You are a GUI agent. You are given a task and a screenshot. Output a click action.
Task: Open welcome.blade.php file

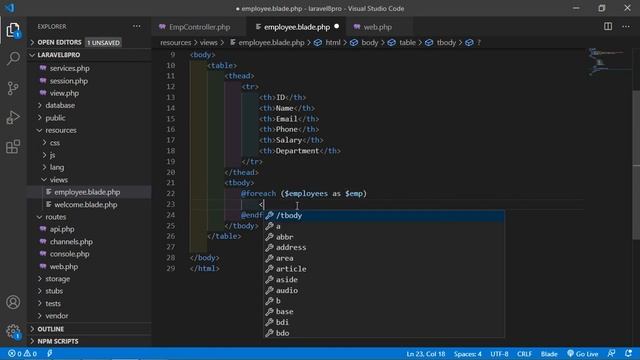pos(89,204)
